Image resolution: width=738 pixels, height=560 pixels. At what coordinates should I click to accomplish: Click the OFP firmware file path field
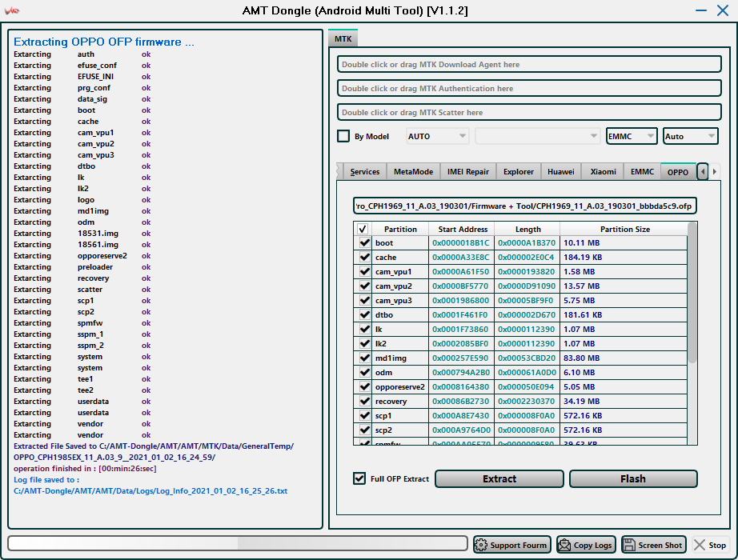point(525,206)
